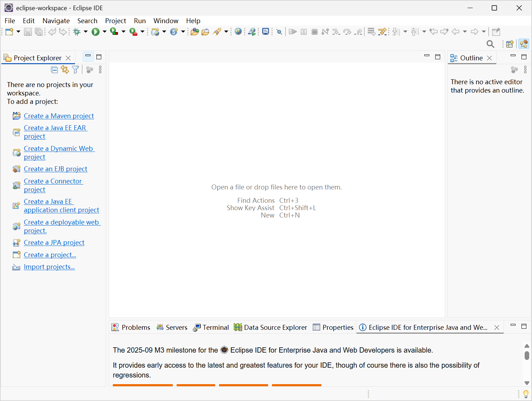Toggle Use Step Filters

382,32
